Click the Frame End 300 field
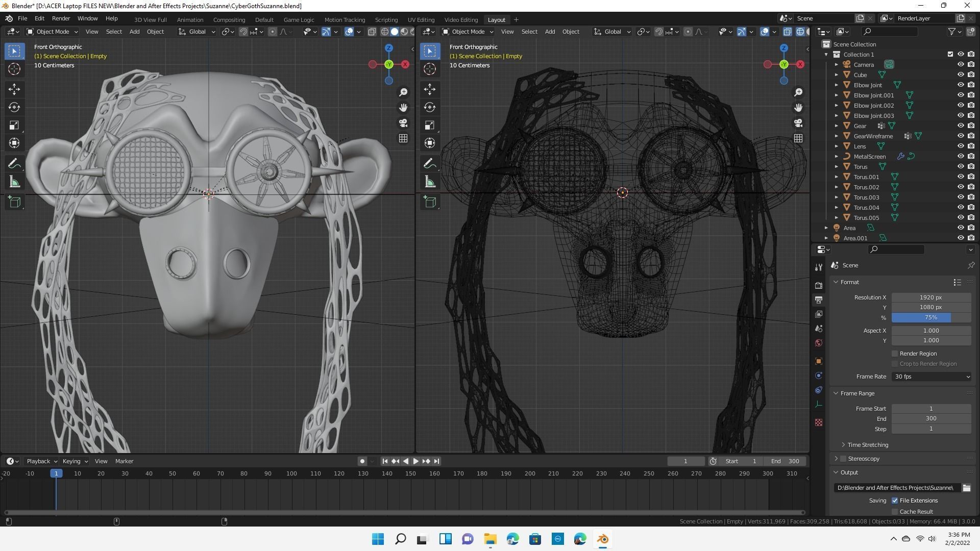The width and height of the screenshot is (980, 551). point(932,418)
